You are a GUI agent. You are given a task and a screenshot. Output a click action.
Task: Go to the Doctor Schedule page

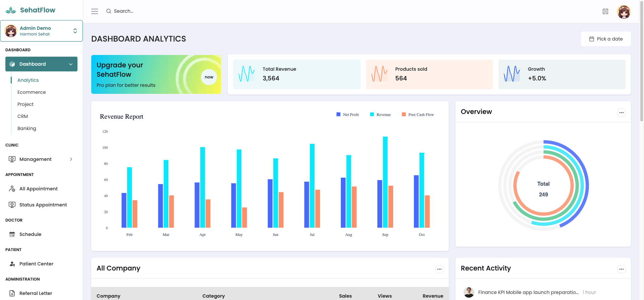pos(31,234)
